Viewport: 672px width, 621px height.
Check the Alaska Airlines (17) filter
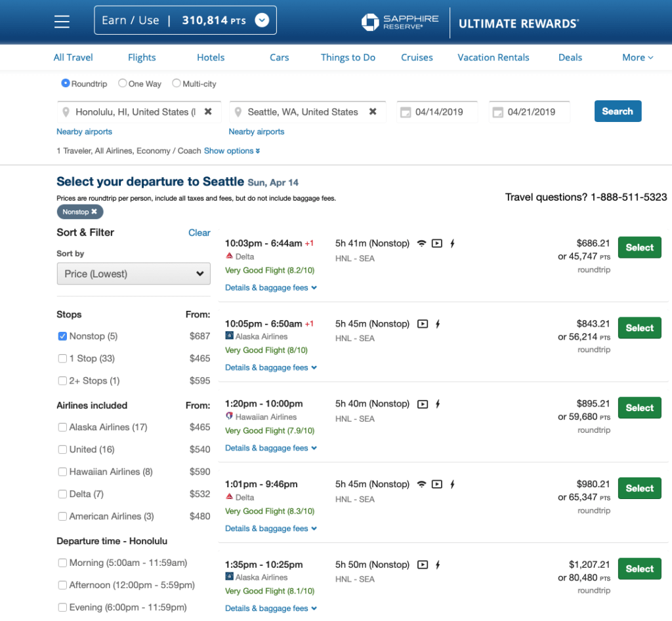pyautogui.click(x=62, y=427)
